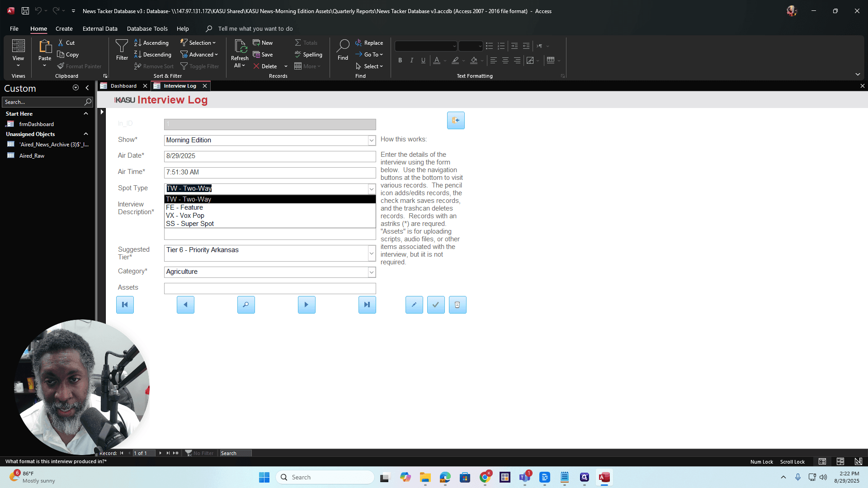The width and height of the screenshot is (868, 488).
Task: Click Refresh All in Records group
Action: coord(240,53)
